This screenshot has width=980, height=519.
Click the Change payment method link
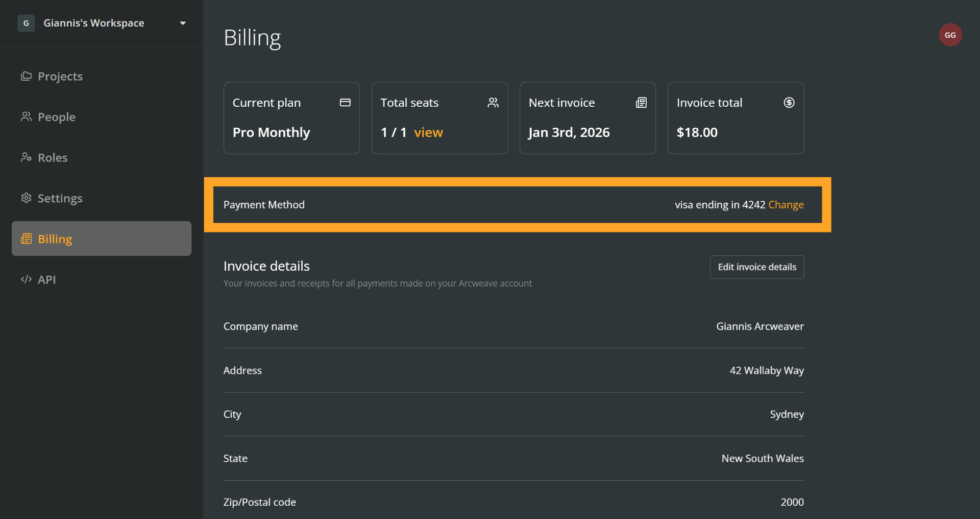point(786,205)
